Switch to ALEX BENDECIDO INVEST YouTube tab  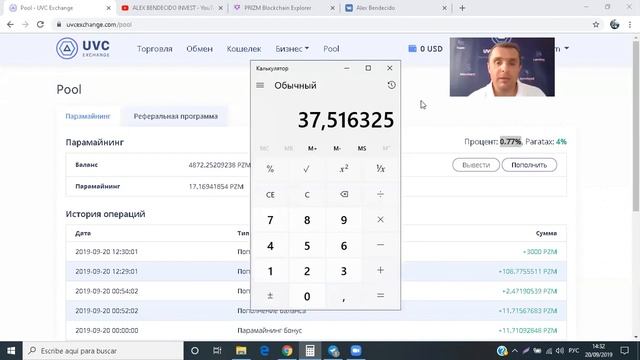(171, 8)
